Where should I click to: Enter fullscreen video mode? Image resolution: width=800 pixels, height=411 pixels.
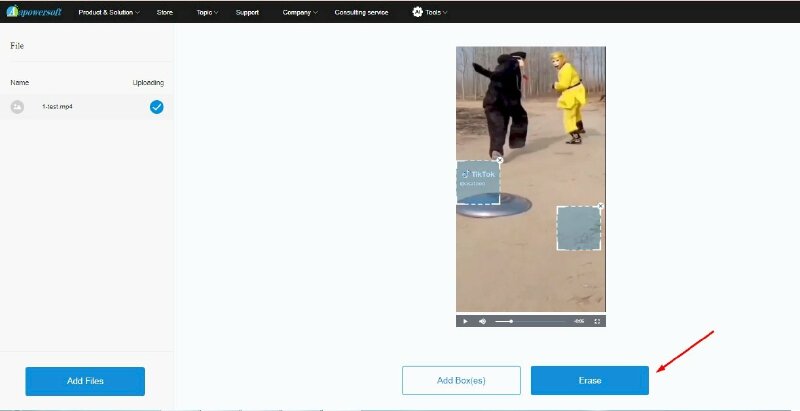pos(597,321)
